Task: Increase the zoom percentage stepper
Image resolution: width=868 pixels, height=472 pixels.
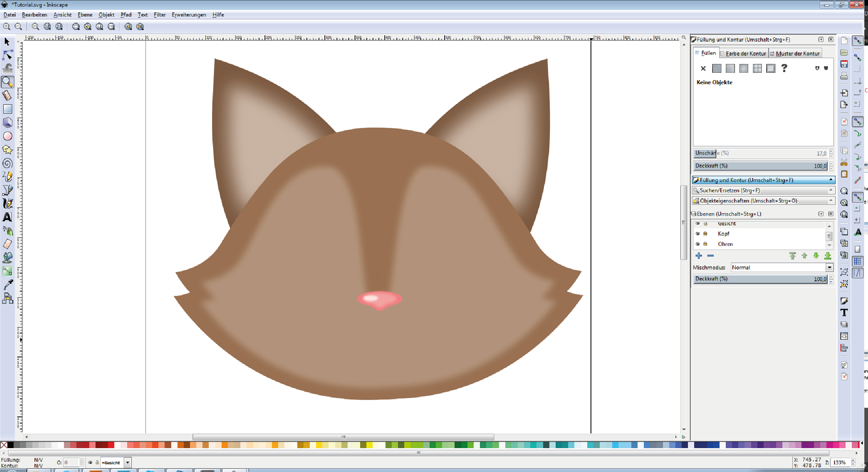Action: [x=853, y=460]
